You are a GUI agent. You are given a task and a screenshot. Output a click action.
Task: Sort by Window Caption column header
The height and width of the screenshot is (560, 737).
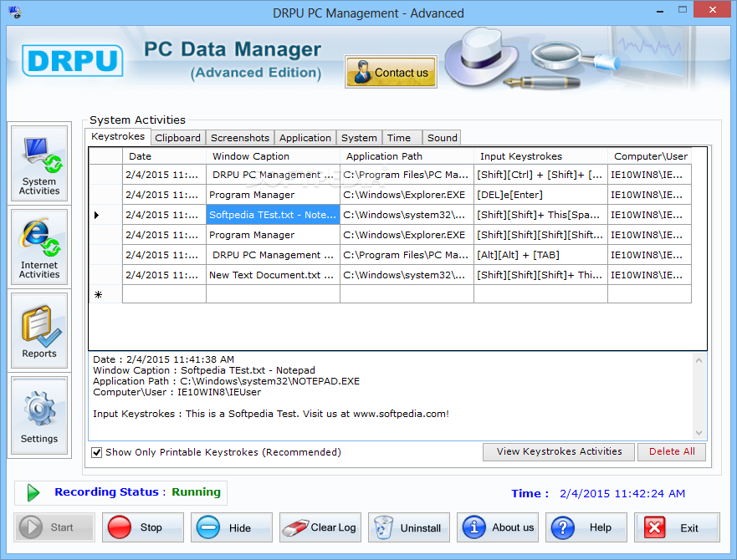coord(273,156)
